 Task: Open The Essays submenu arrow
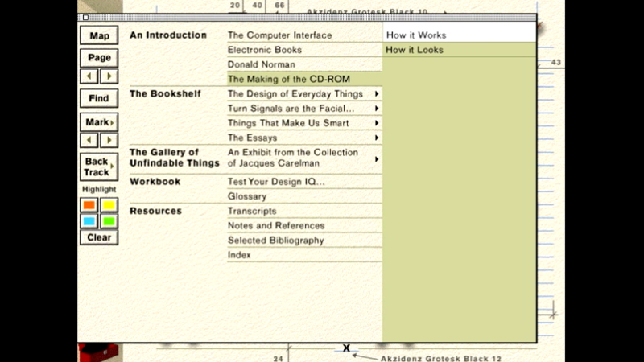[x=376, y=138]
